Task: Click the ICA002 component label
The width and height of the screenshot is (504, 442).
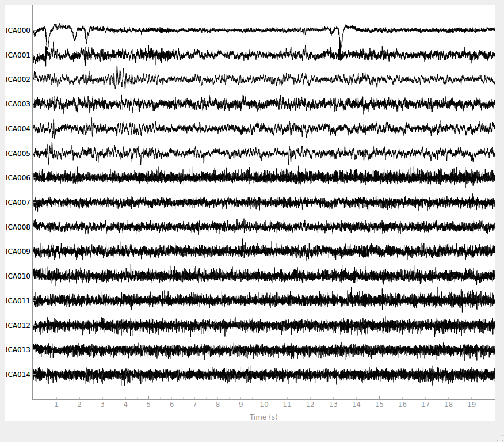Action: tap(18, 79)
